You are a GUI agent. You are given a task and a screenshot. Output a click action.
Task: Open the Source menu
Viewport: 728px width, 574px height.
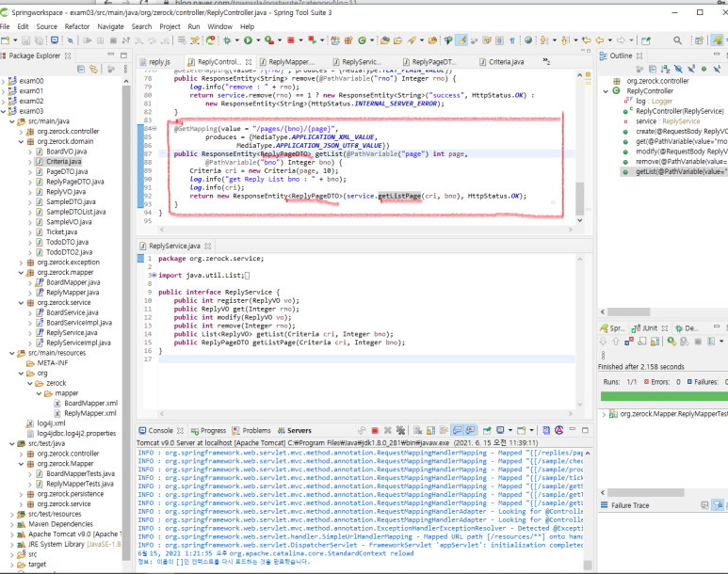[46, 26]
